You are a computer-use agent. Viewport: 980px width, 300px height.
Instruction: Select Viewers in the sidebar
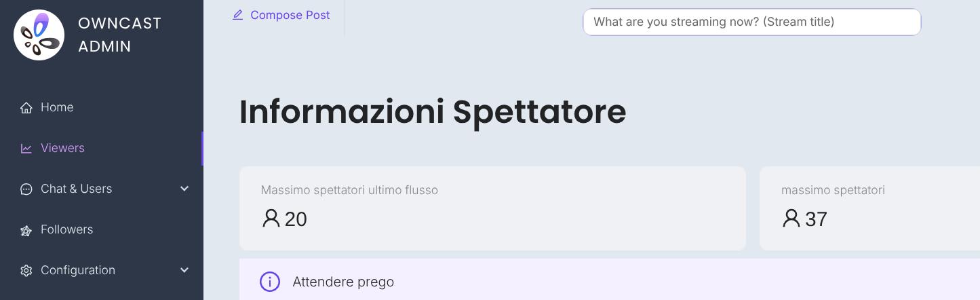point(62,148)
